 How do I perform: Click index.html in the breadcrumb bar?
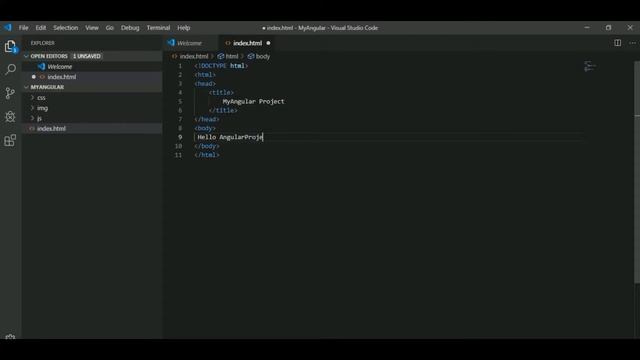point(194,56)
